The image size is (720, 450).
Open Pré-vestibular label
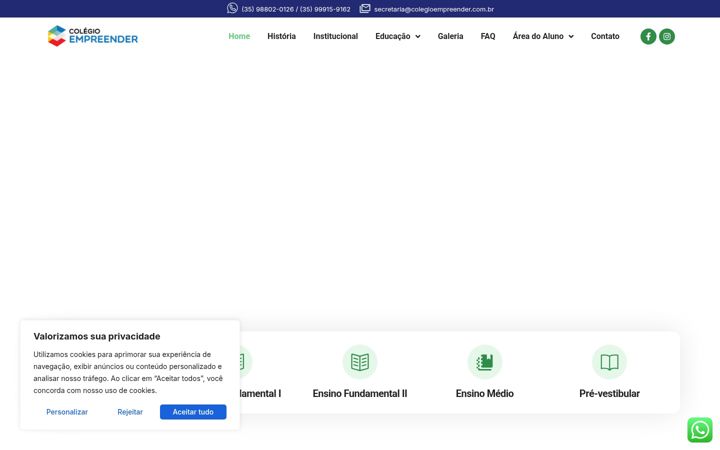tap(609, 394)
